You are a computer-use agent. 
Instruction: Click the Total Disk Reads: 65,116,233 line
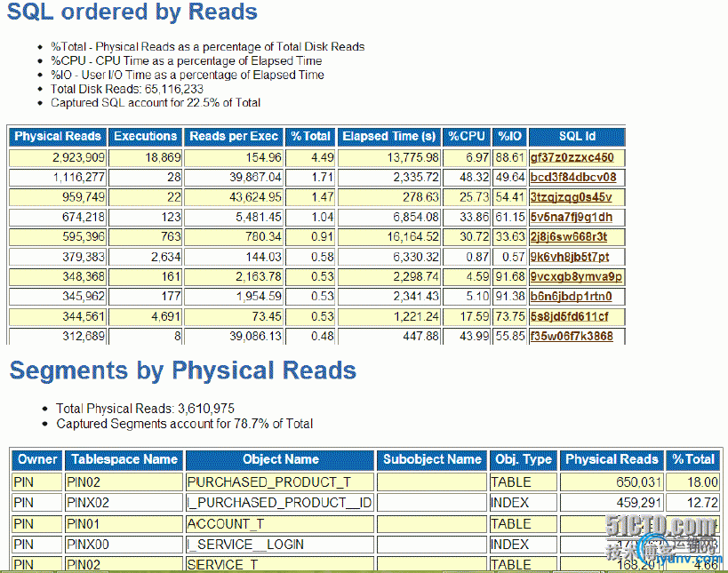127,89
